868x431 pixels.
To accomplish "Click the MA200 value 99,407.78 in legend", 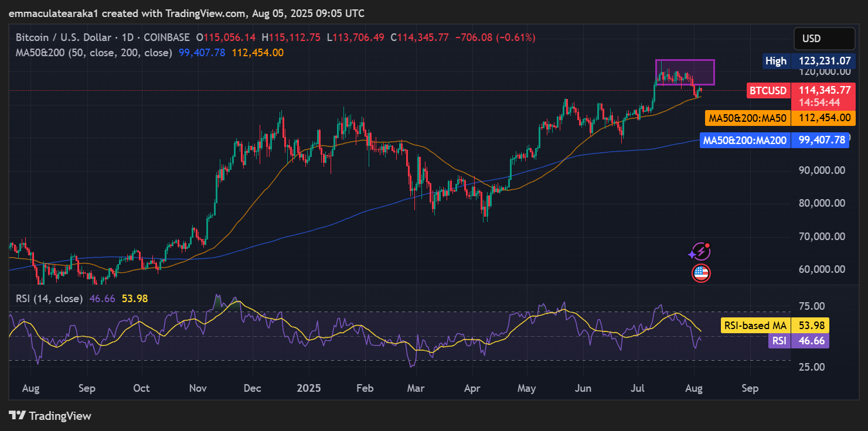I will 202,53.
